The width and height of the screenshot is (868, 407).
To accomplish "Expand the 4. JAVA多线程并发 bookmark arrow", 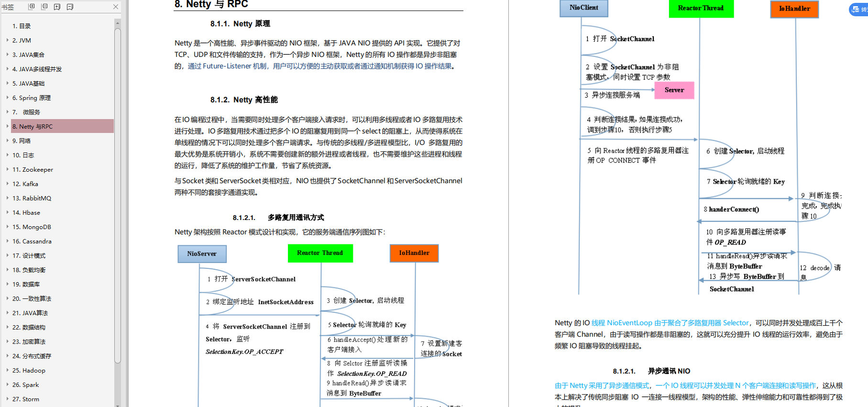I will [8, 69].
